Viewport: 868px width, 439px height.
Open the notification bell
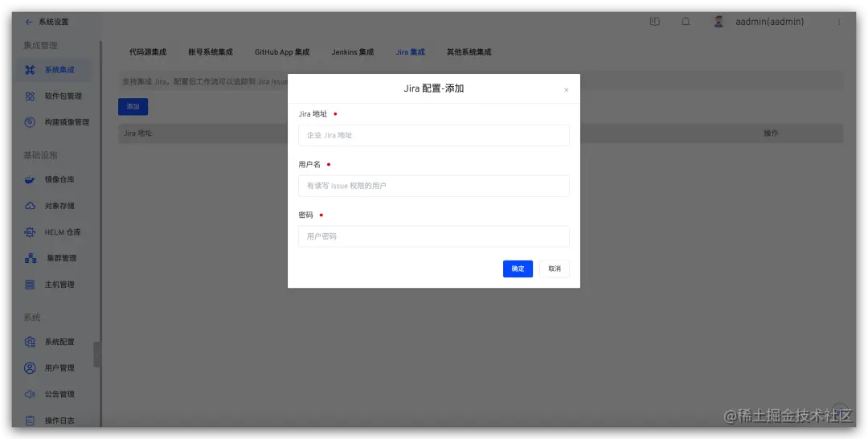[686, 22]
